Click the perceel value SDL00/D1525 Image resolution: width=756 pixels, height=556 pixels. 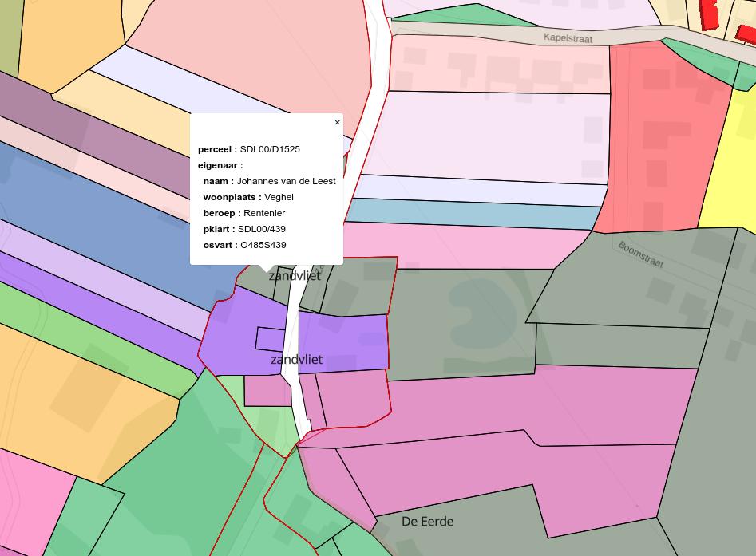[270, 149]
